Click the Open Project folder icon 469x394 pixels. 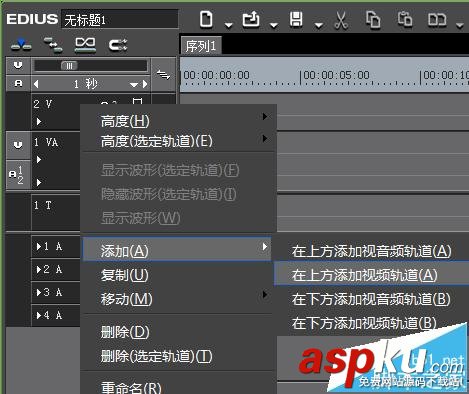[251, 19]
